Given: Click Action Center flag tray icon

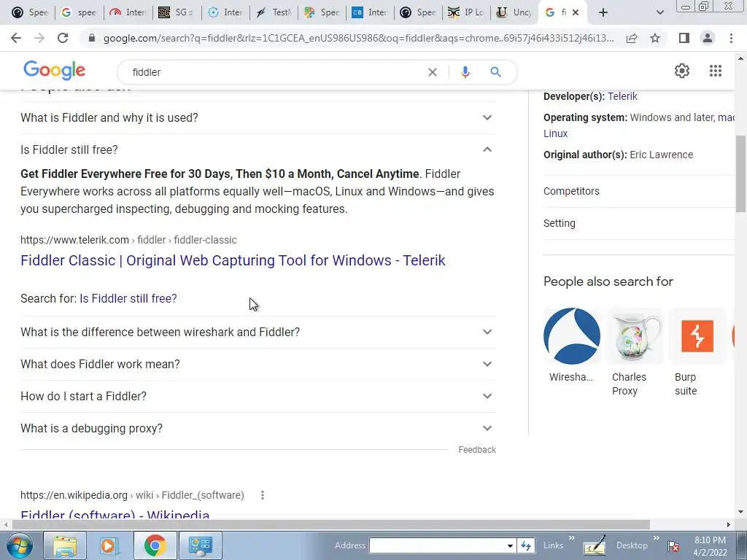Looking at the screenshot, I should [673, 545].
